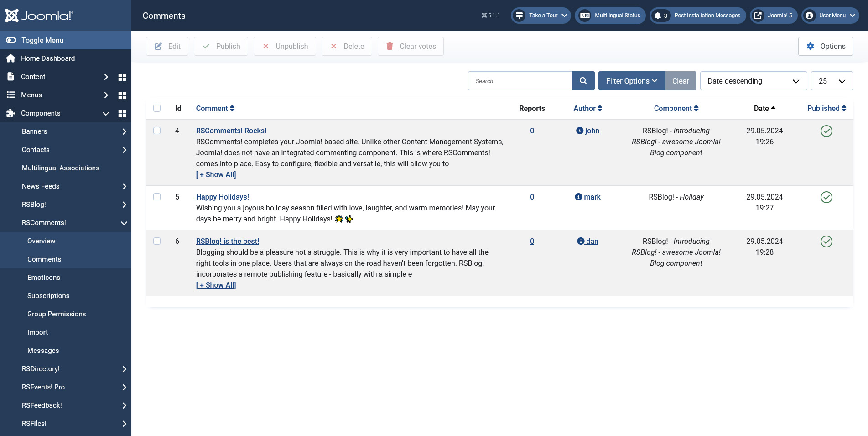The image size is (868, 436).
Task: Click the info icon beside author mark
Action: tap(578, 197)
